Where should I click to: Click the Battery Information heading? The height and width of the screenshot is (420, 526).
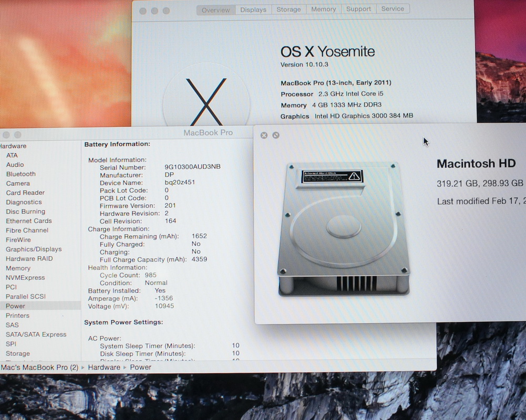pos(117,144)
